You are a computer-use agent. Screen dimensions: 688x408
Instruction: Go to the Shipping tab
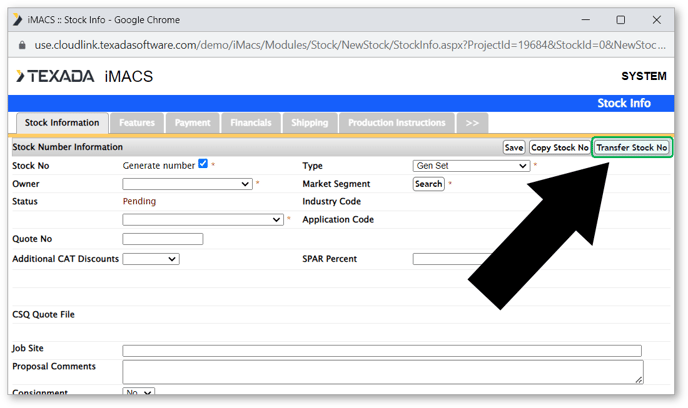(x=309, y=123)
